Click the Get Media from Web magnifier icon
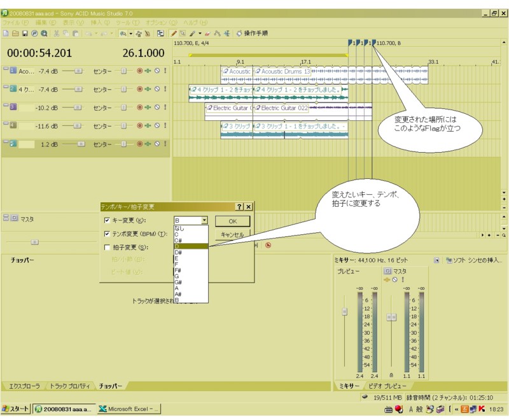The image size is (509, 420). tap(44, 34)
